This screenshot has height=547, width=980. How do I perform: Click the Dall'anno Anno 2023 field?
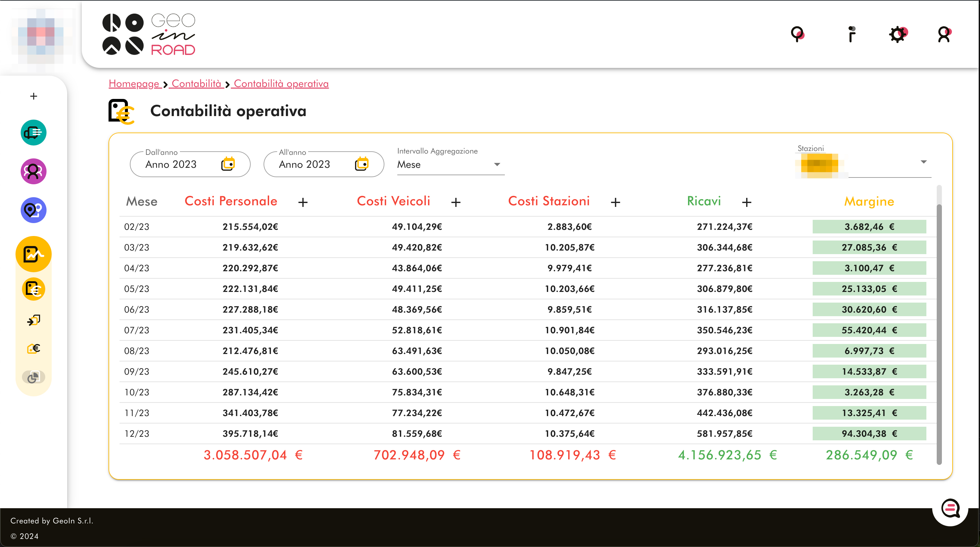(190, 164)
